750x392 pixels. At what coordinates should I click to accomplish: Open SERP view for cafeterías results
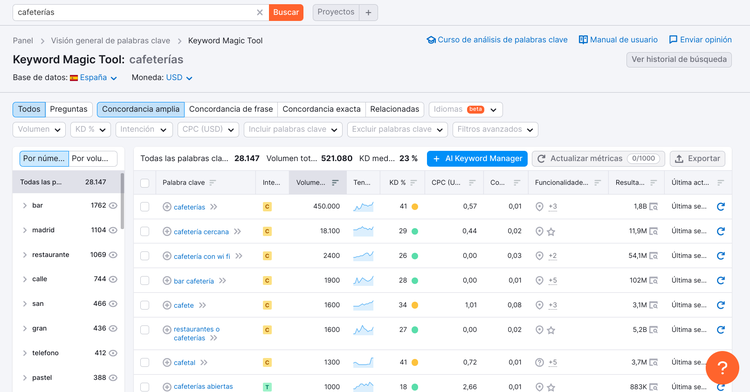pos(654,207)
